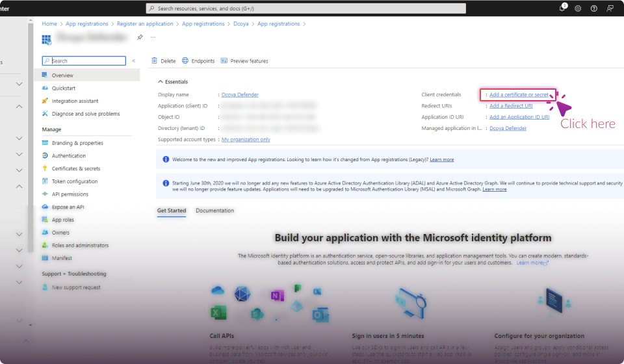Select the Get Started tab

click(172, 211)
